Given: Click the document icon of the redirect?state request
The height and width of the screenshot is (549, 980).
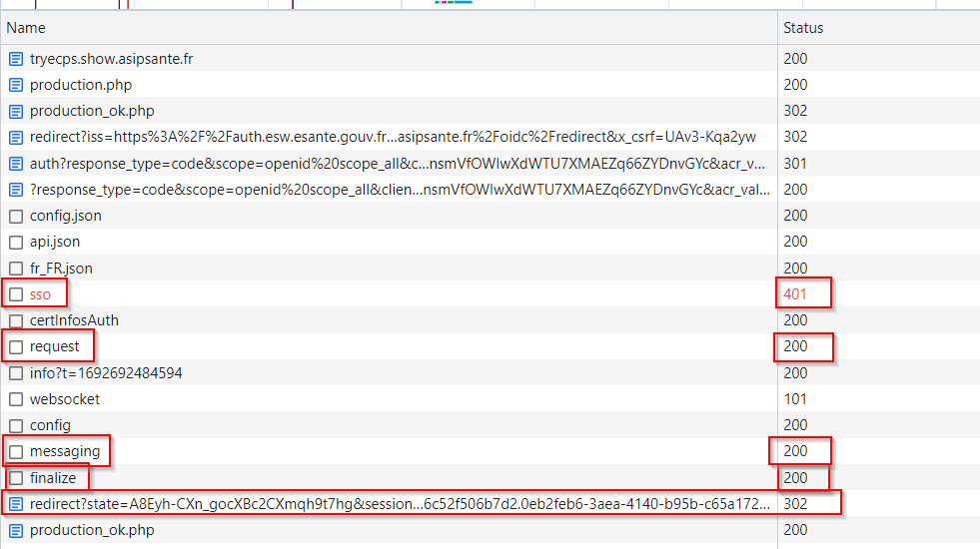Looking at the screenshot, I should pos(15,504).
